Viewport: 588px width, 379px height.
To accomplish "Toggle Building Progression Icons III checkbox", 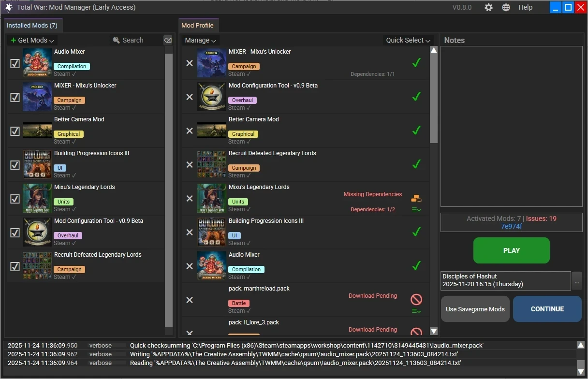I will (x=15, y=165).
